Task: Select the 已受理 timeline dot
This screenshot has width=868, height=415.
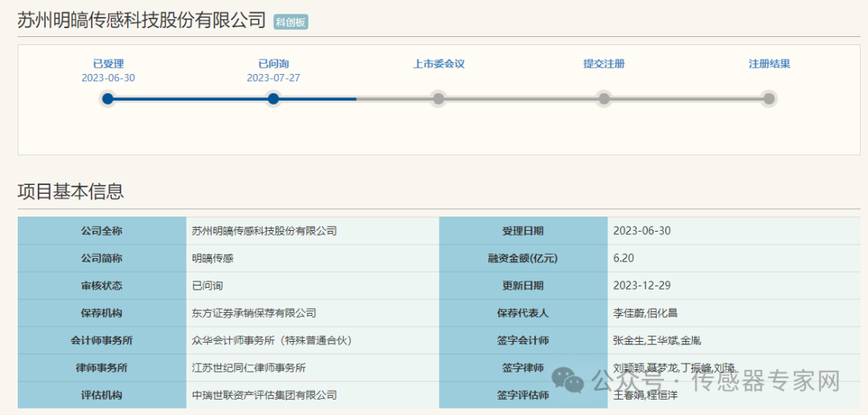Action: (x=108, y=99)
